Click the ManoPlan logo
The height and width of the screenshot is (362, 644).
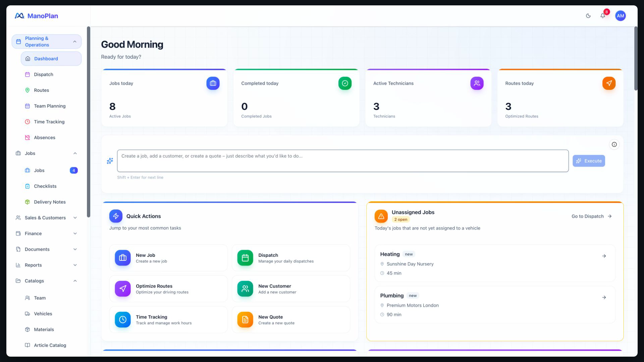pyautogui.click(x=36, y=16)
